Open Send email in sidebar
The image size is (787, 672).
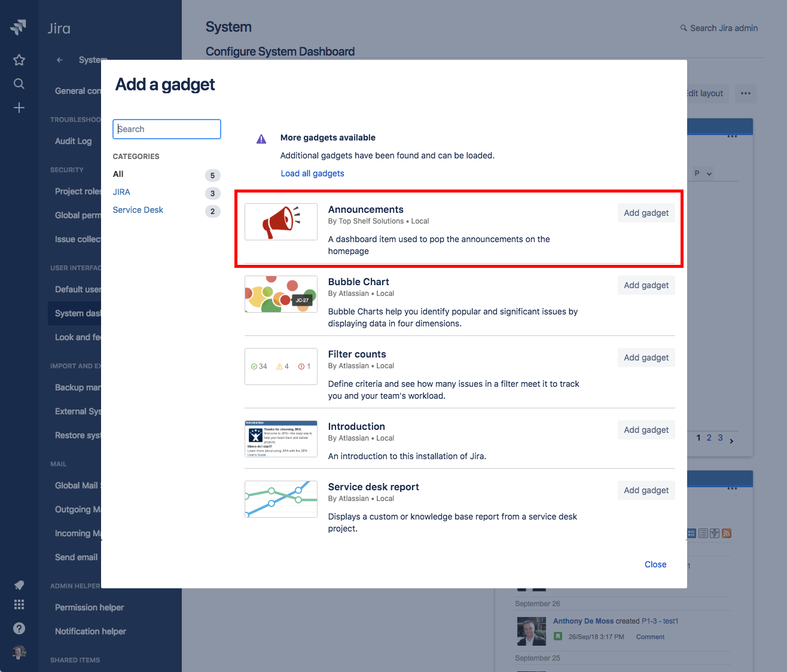pos(77,557)
